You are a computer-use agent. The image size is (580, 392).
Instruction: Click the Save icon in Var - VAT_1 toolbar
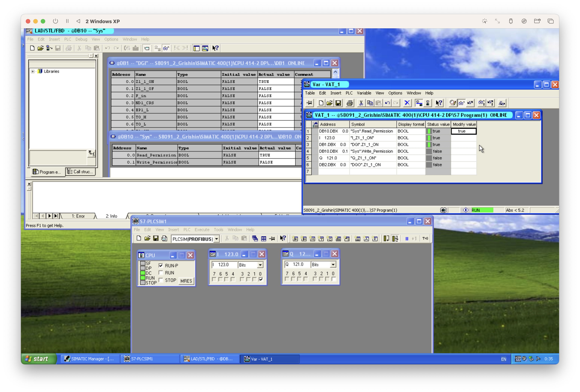(x=338, y=103)
